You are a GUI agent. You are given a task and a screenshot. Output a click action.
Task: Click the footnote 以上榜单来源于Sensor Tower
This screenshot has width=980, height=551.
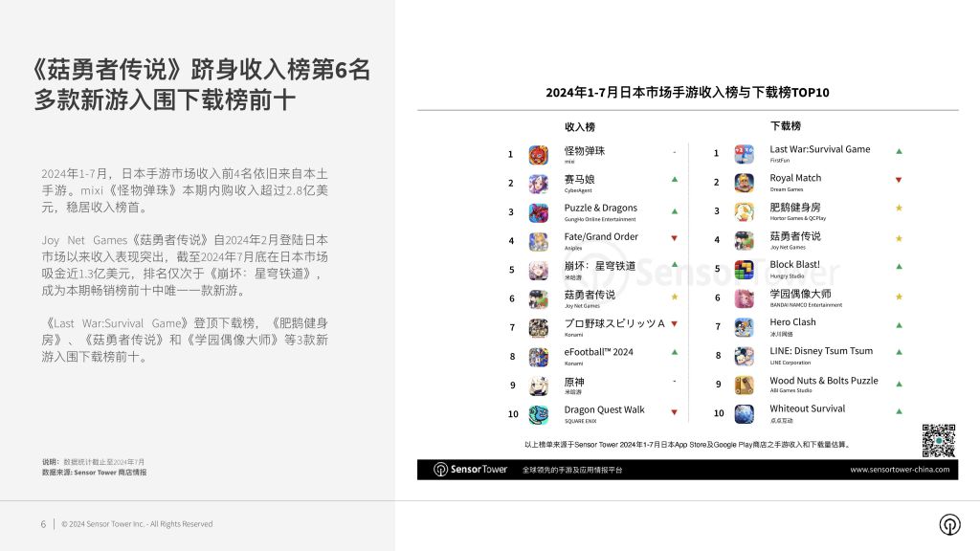click(687, 445)
